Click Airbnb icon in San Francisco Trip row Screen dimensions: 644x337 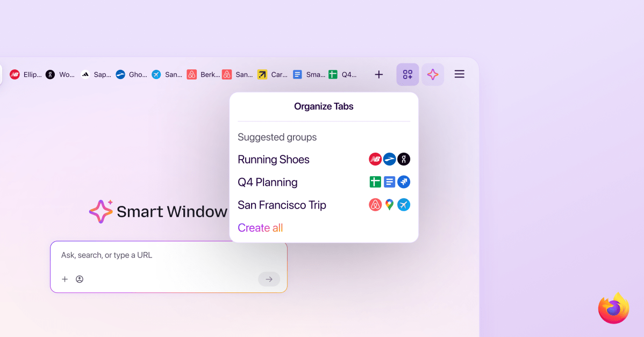click(x=375, y=205)
